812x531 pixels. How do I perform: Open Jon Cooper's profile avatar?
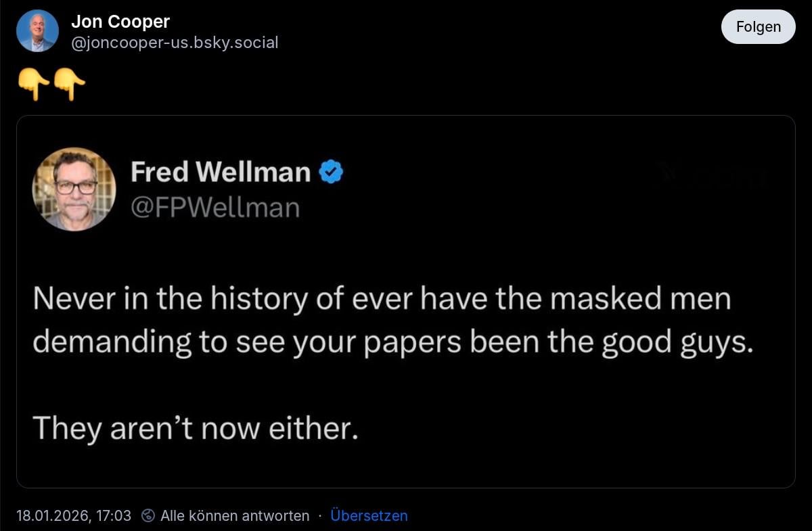37,31
